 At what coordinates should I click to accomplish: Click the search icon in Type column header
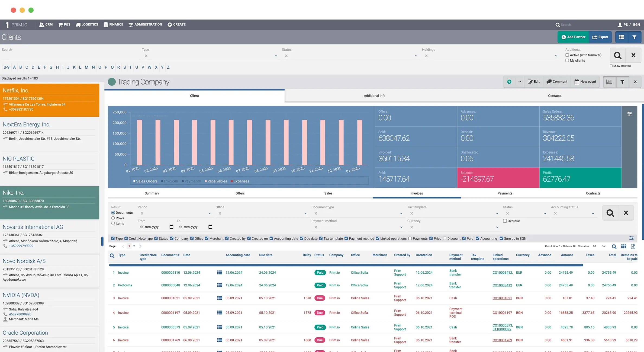click(x=112, y=255)
